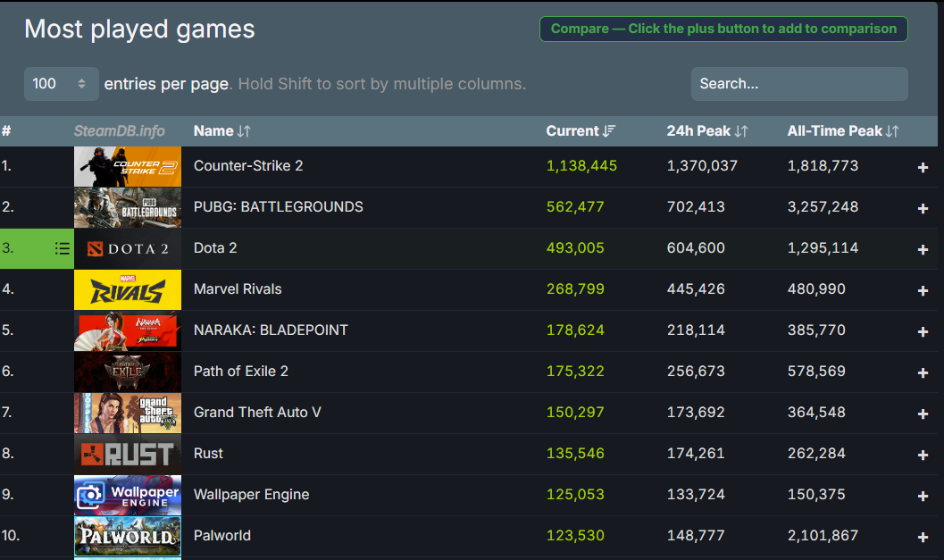Image resolution: width=944 pixels, height=560 pixels.
Task: Select current players value 562,477
Action: (x=575, y=206)
